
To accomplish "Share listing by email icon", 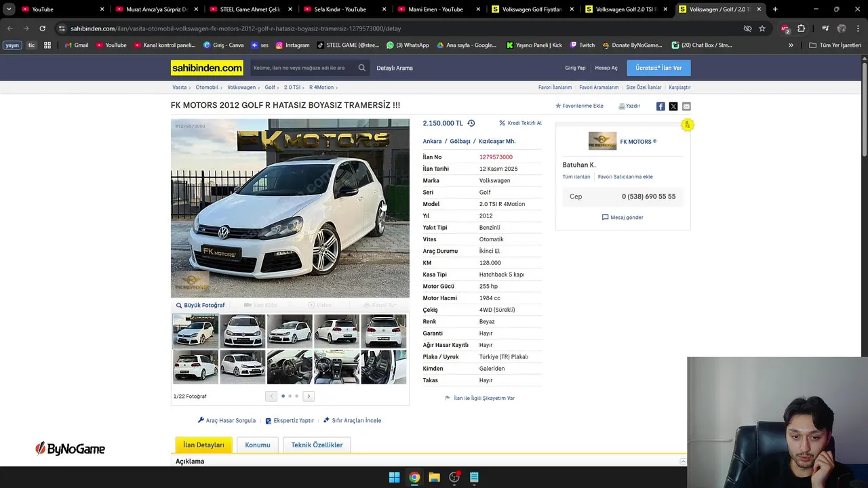I will tap(686, 106).
